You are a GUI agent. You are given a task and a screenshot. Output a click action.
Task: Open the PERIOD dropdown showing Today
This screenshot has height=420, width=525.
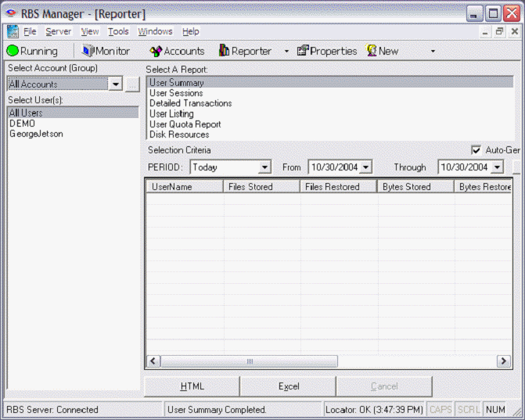tap(264, 167)
